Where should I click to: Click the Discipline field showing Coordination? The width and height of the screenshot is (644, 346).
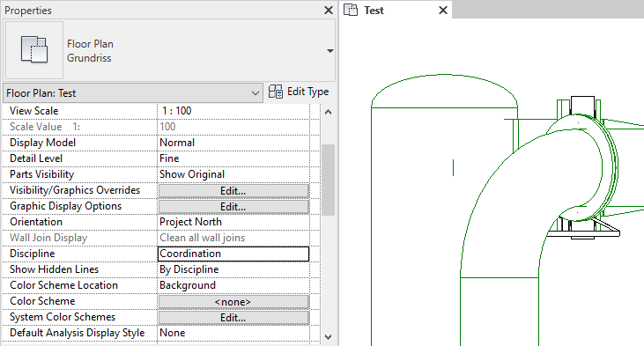(x=233, y=254)
